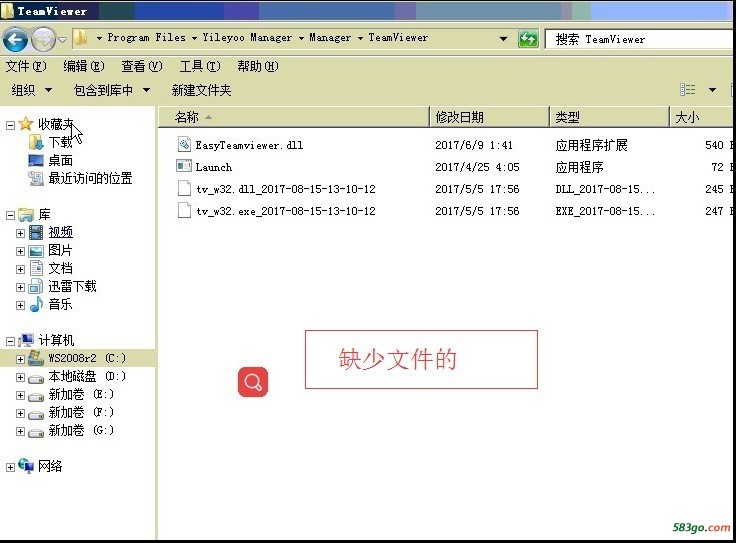Click Yileyoo Manager in the address path
The width and height of the screenshot is (736, 543).
(247, 38)
